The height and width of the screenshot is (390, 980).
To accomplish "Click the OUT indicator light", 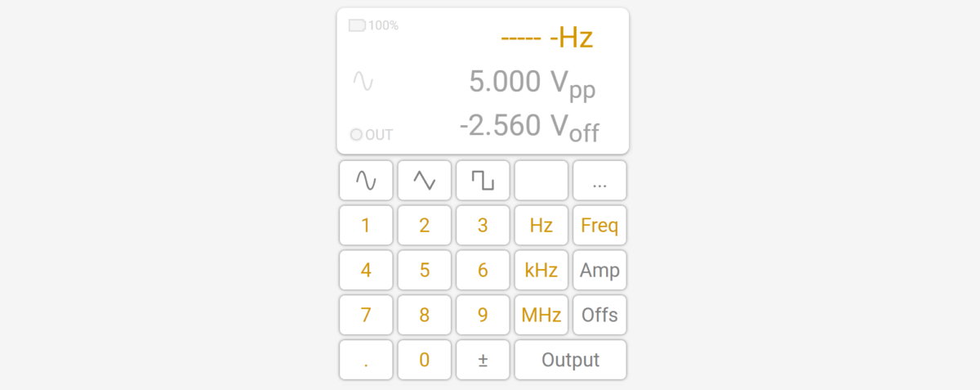I will coord(356,135).
